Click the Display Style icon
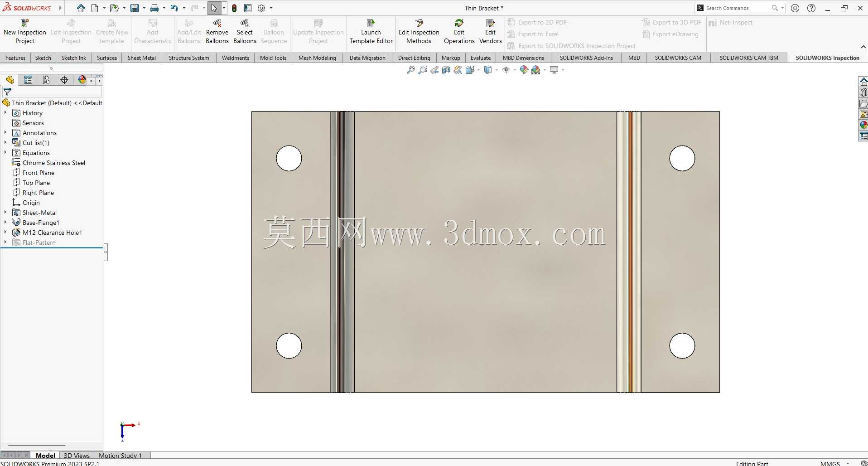Screen dimensions: 868x466 [x=488, y=70]
